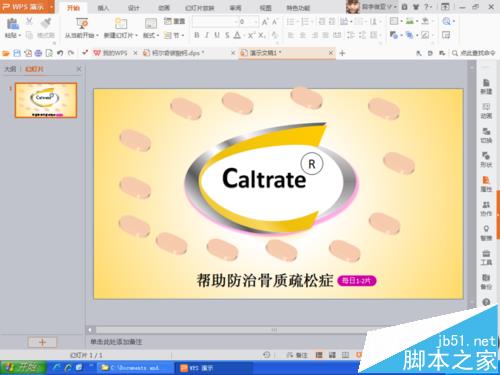
Task: Open Animation (动画) pane in right sidebar
Action: (x=486, y=111)
